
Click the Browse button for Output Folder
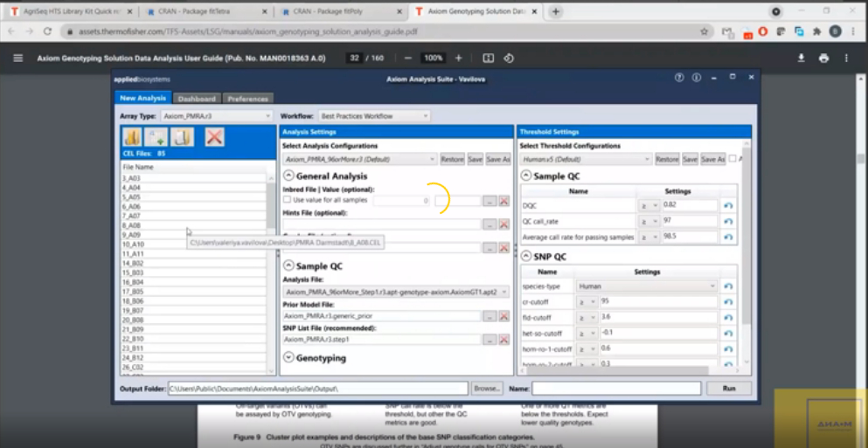487,388
